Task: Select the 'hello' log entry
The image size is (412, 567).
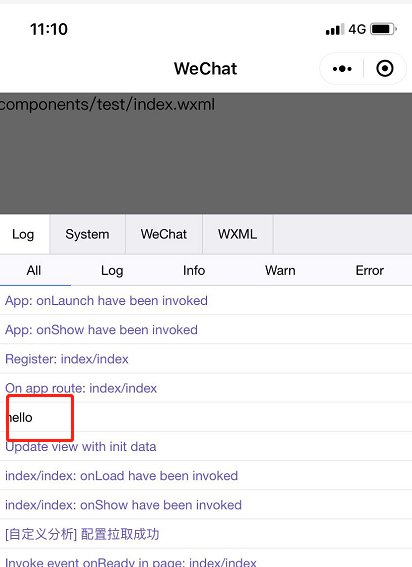Action: [x=206, y=417]
